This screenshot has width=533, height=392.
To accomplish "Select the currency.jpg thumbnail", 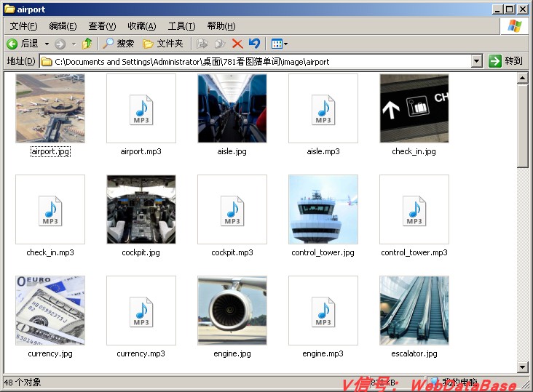I will (50, 311).
